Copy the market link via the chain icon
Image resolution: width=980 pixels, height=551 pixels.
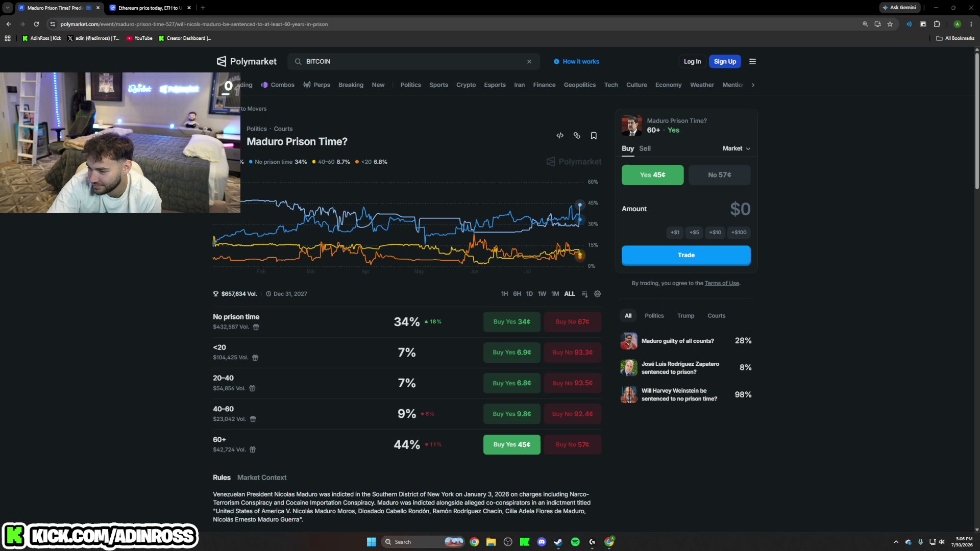(577, 136)
